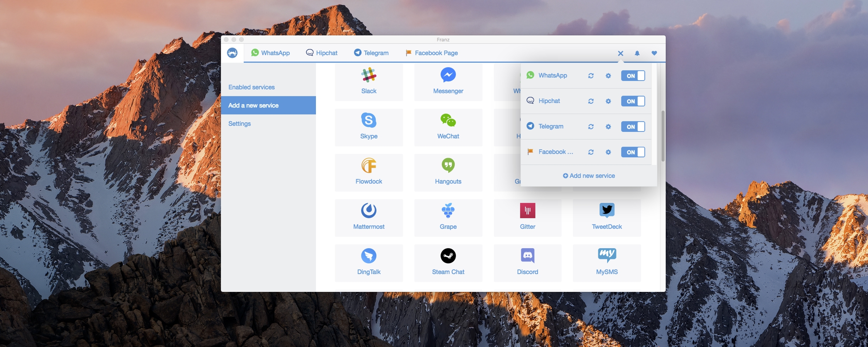Add the WeChat service

pyautogui.click(x=448, y=127)
